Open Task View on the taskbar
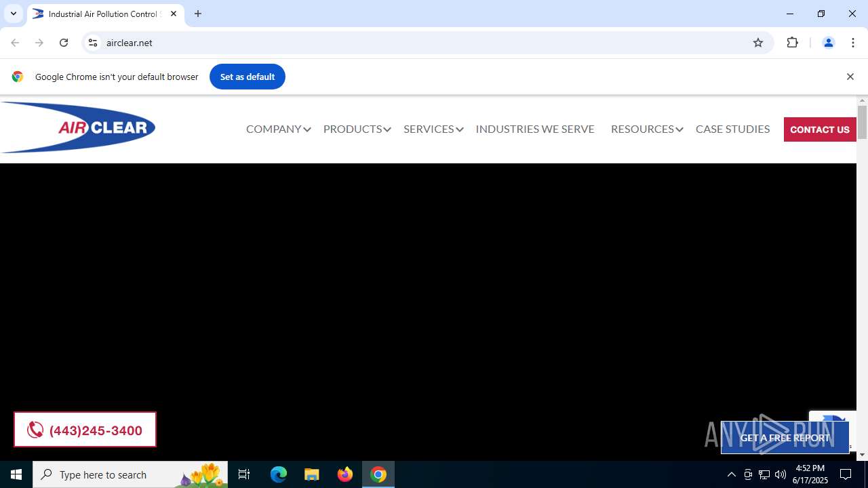The image size is (868, 488). (244, 474)
